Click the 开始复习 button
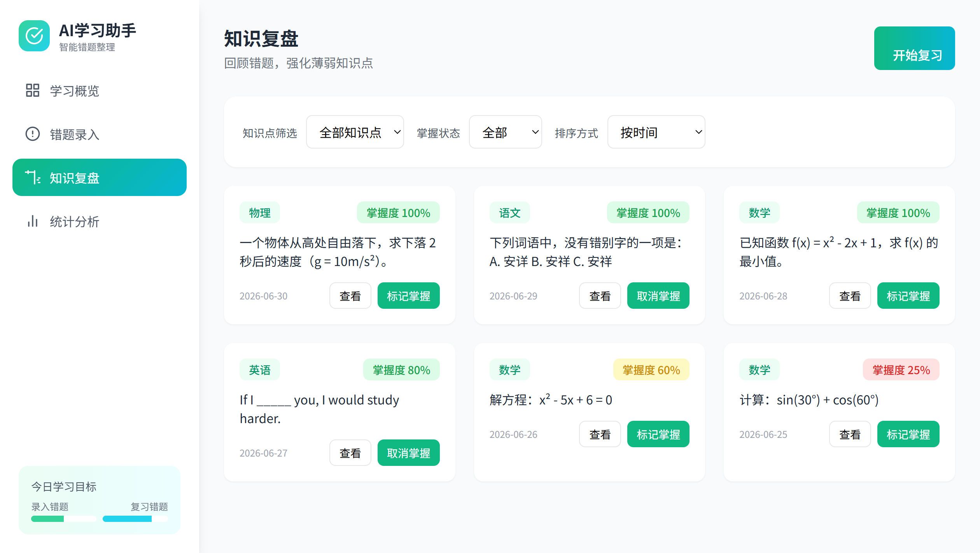Viewport: 980px width, 553px height. pyautogui.click(x=915, y=48)
